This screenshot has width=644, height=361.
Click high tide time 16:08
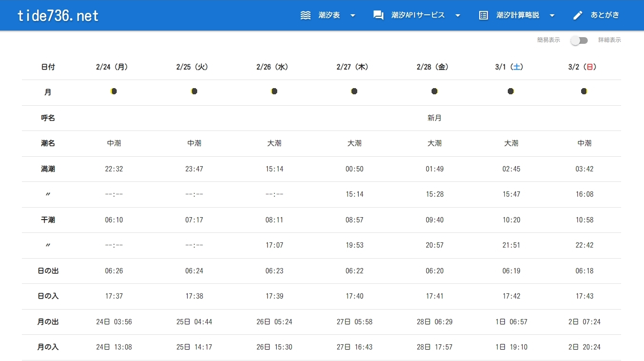click(584, 194)
